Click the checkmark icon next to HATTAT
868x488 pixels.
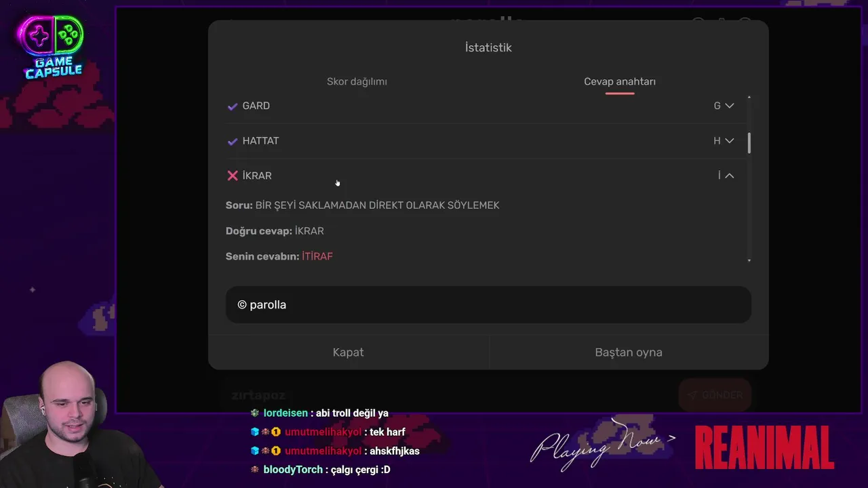(x=233, y=141)
